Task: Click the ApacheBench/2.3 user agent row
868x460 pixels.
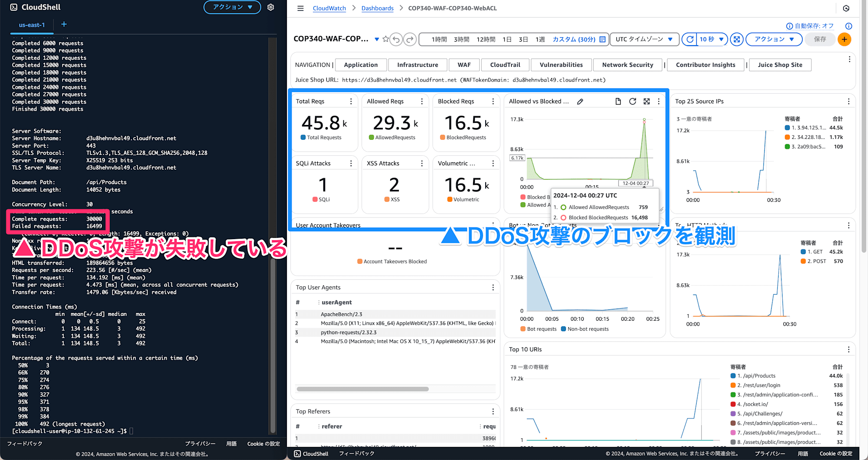Action: click(x=395, y=314)
